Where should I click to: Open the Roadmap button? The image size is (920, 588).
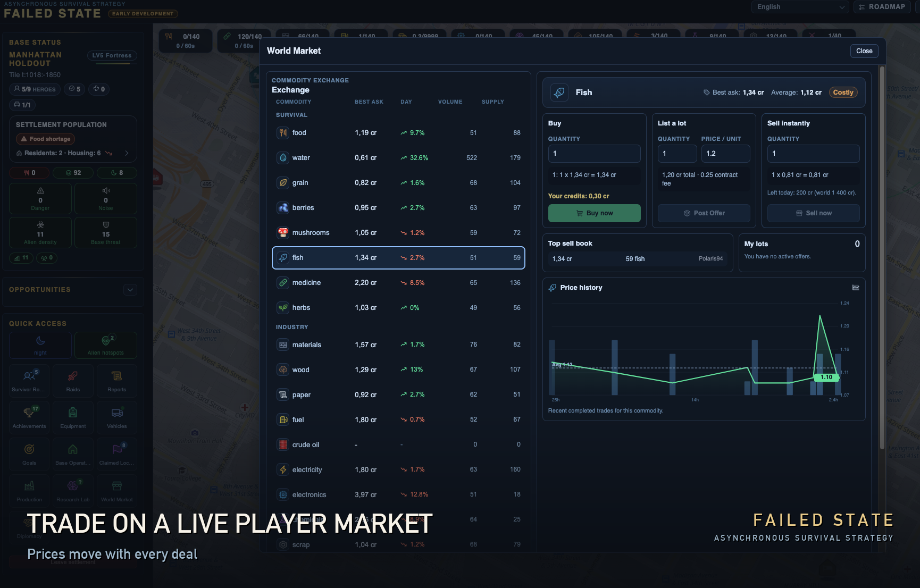coord(881,7)
